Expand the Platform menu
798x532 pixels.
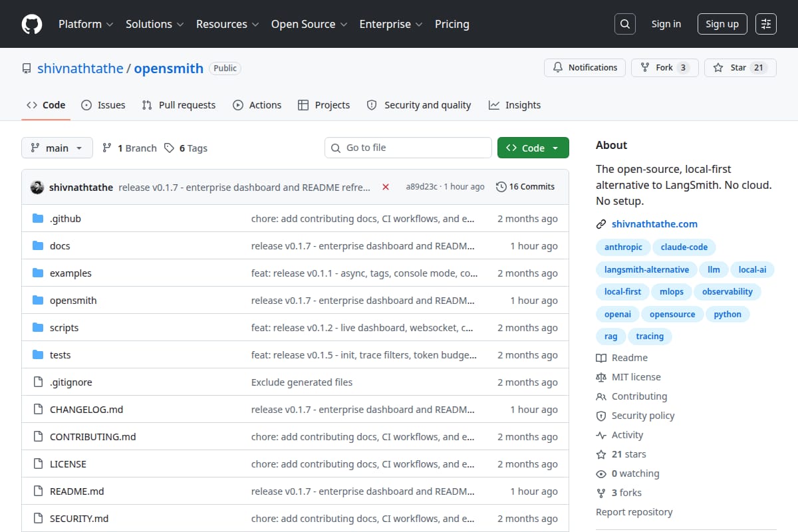[x=86, y=24]
